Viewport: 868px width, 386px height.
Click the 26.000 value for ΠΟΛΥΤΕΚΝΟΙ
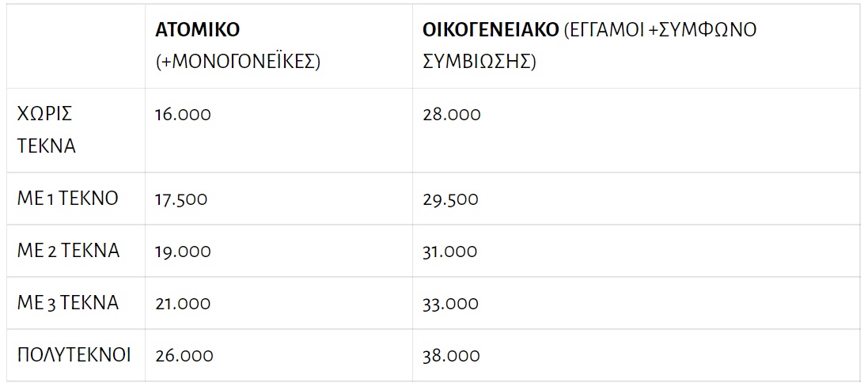183,356
